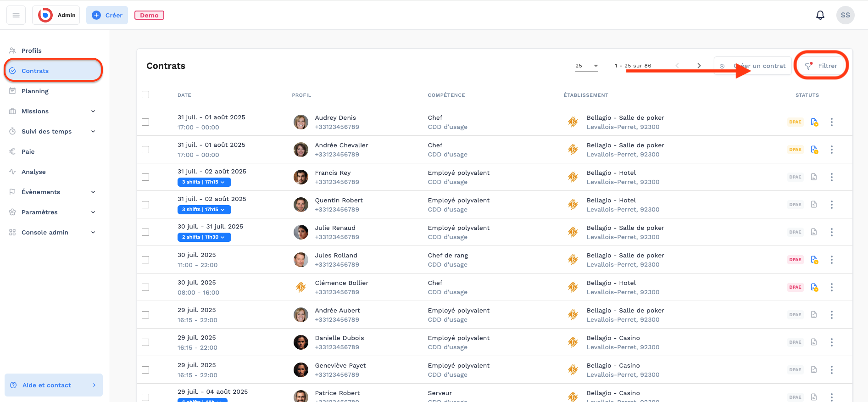Toggle the select-all contracts checkbox
The image size is (868, 402).
click(145, 95)
